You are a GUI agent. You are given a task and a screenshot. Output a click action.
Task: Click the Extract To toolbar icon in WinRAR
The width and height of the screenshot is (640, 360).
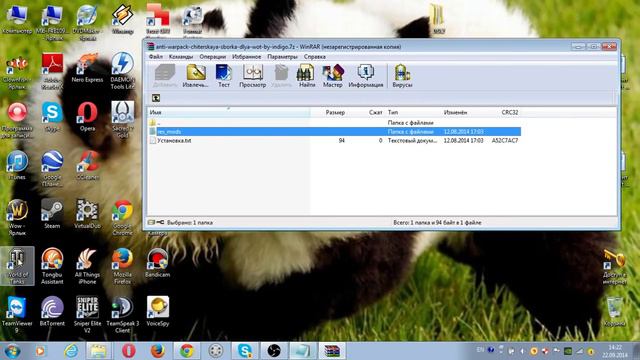click(196, 76)
